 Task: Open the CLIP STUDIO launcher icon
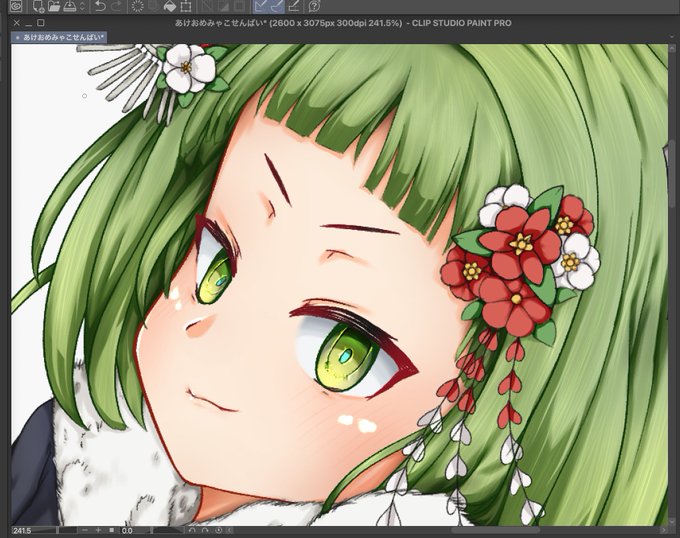(x=16, y=6)
